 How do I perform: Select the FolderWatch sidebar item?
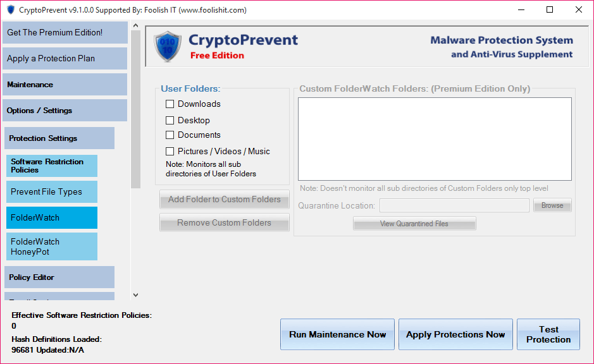tap(52, 217)
